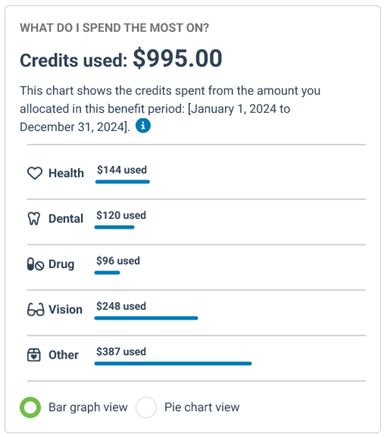The height and width of the screenshot is (437, 384).
Task: Click the glasses icon beside Vision
Action: coord(35,310)
